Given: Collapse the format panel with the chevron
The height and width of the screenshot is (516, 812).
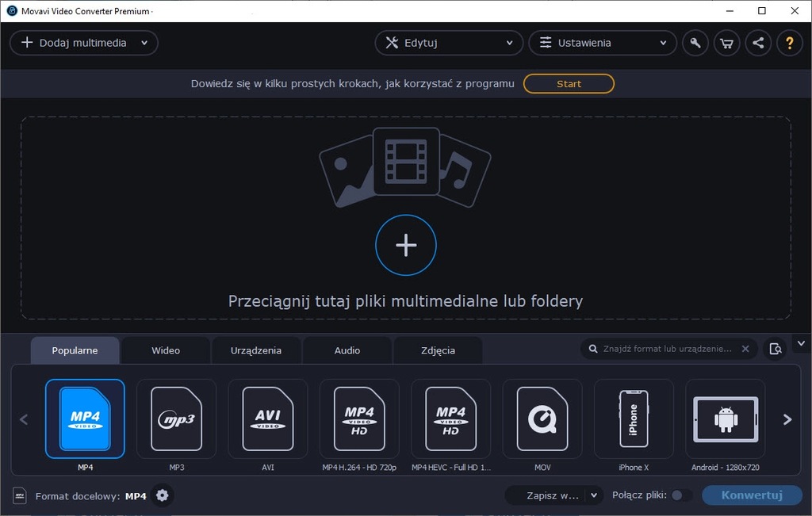Looking at the screenshot, I should tap(801, 343).
